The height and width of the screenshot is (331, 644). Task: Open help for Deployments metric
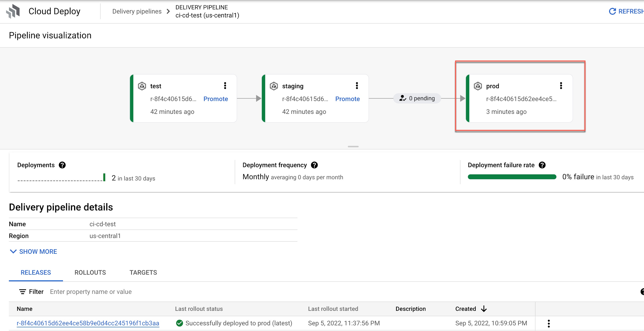(x=62, y=165)
